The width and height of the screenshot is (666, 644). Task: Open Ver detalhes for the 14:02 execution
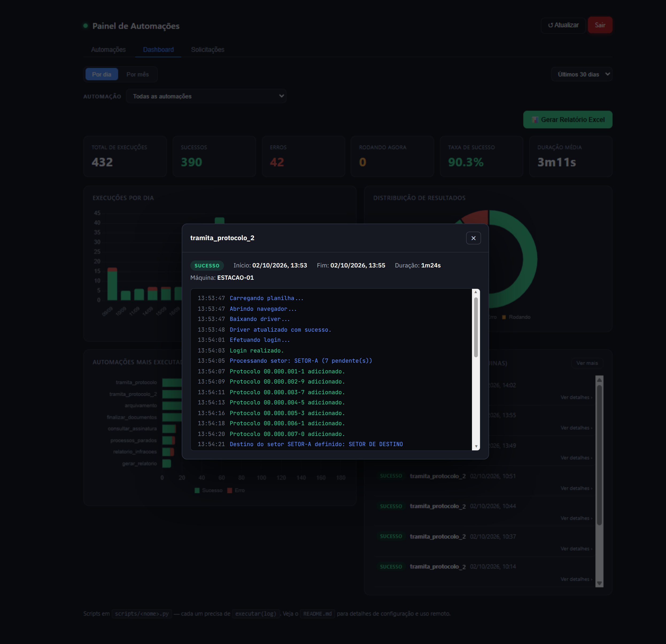click(576, 397)
